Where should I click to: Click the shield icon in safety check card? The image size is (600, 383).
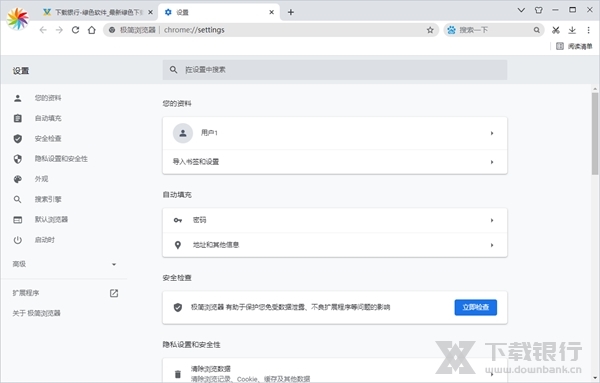tap(178, 307)
